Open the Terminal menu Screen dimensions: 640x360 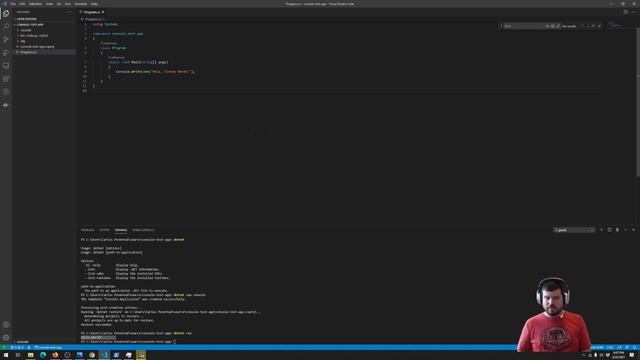80,4
